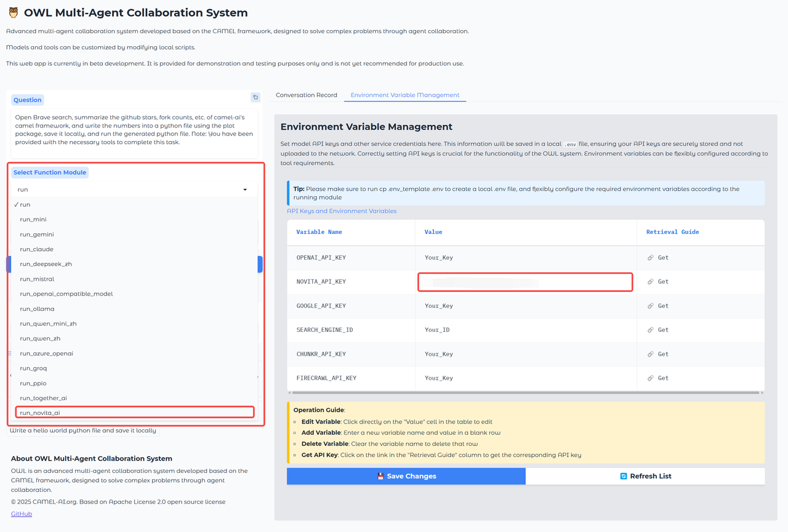Select the GOOGLE_API_KEY variable name cell
This screenshot has height=532, width=788.
pos(351,305)
